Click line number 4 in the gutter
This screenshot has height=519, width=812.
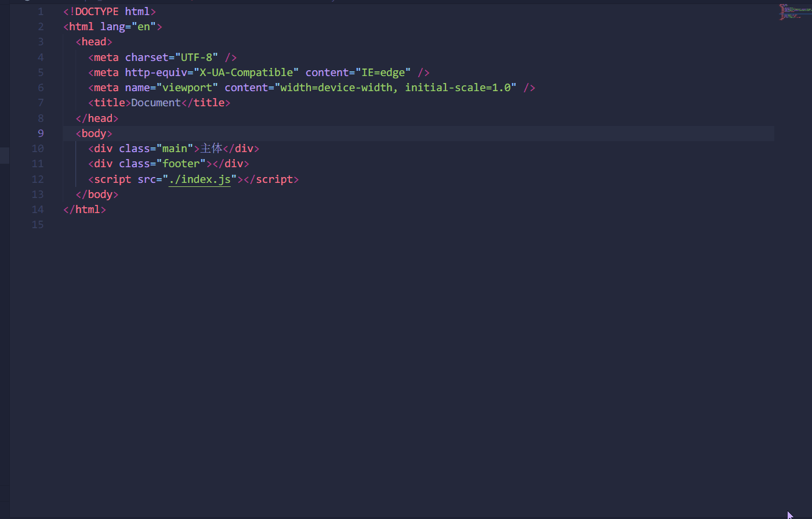(x=41, y=57)
